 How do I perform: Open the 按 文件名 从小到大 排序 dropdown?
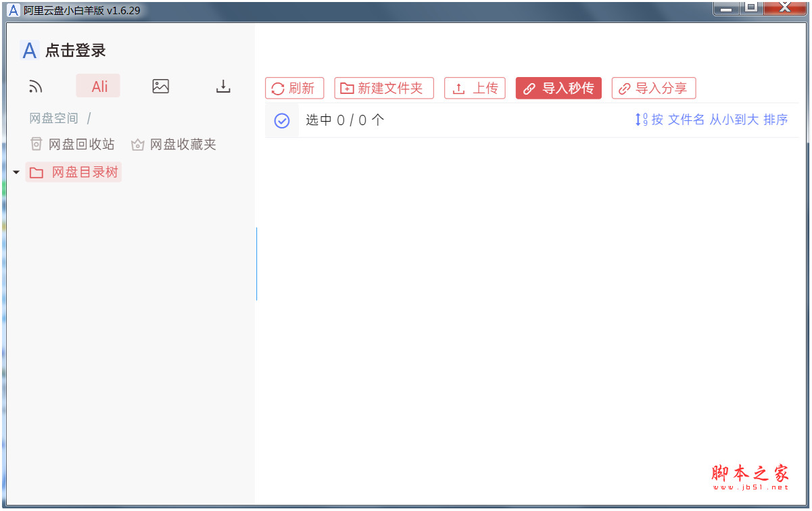coord(711,120)
